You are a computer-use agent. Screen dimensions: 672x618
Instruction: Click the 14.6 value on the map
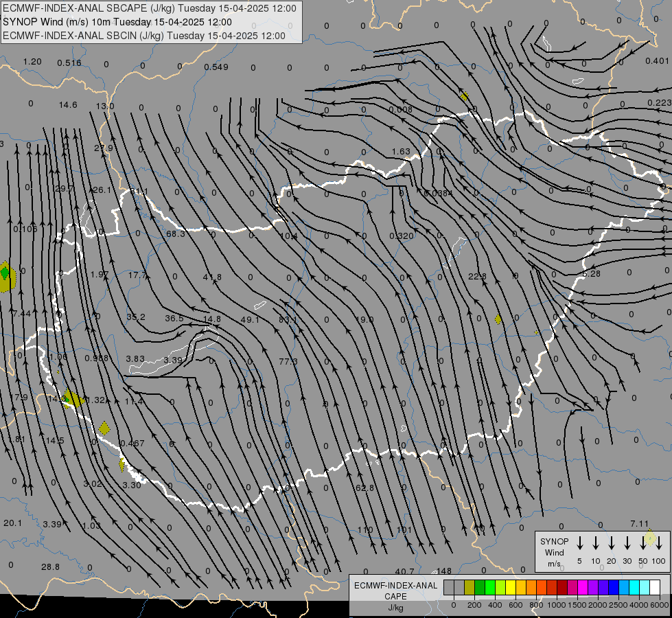click(68, 104)
